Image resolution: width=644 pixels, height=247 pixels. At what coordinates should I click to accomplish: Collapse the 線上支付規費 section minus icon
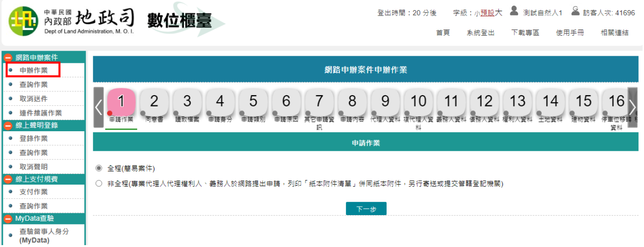click(x=8, y=179)
